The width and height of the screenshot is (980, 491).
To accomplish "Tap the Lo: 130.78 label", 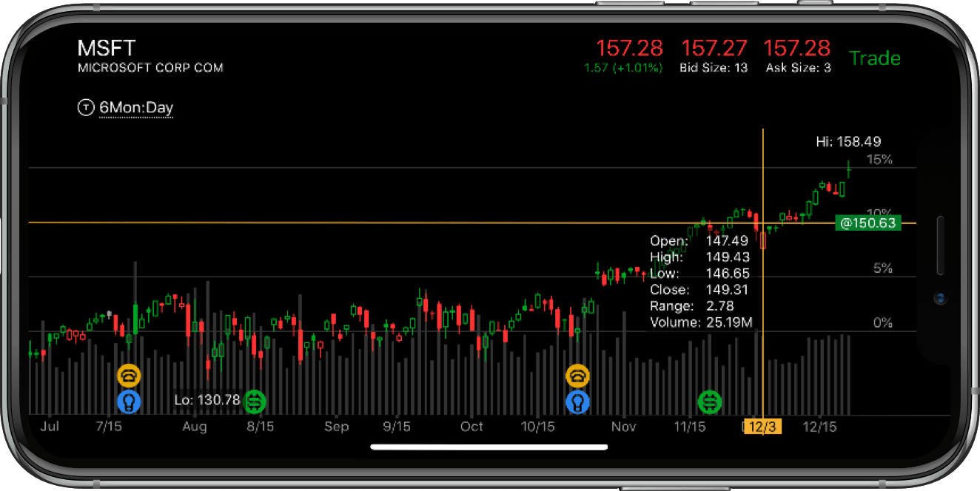I will [207, 400].
